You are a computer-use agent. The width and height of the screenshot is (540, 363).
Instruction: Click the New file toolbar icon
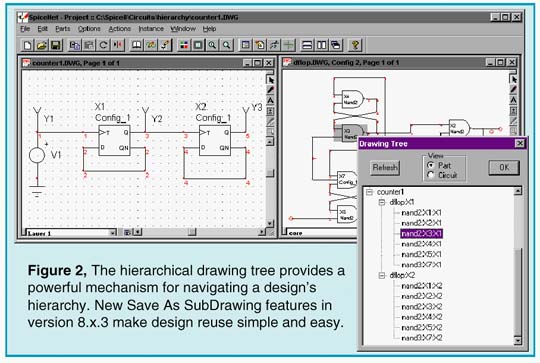(27, 45)
